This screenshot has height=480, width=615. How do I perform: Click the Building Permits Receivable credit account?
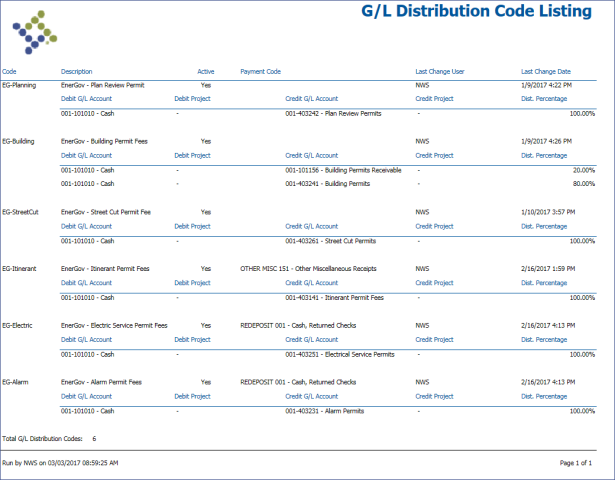tap(343, 170)
